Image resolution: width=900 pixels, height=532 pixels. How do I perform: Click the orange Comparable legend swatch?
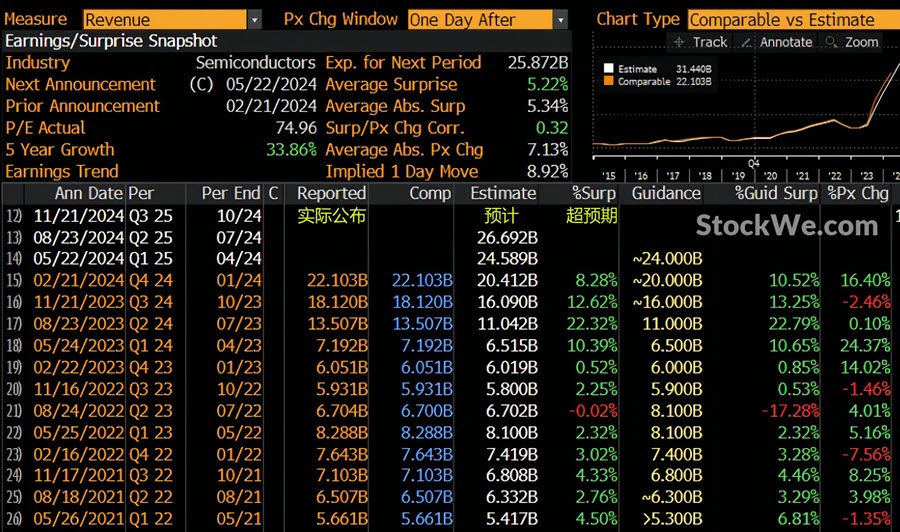[x=608, y=81]
